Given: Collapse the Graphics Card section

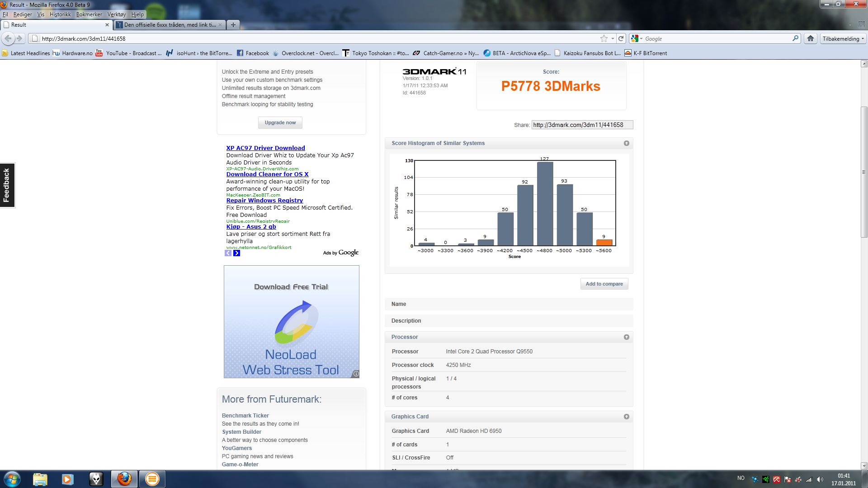Looking at the screenshot, I should pyautogui.click(x=627, y=417).
